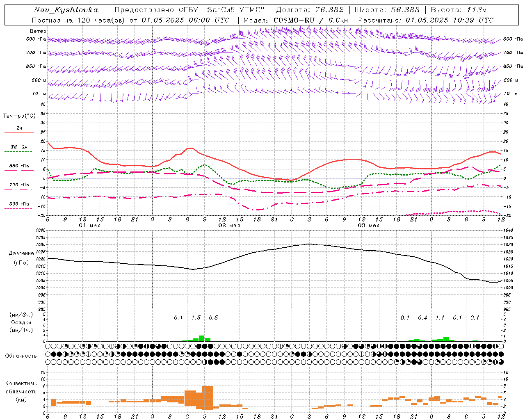Click the station name Nov_Kyshtovka

point(66,10)
